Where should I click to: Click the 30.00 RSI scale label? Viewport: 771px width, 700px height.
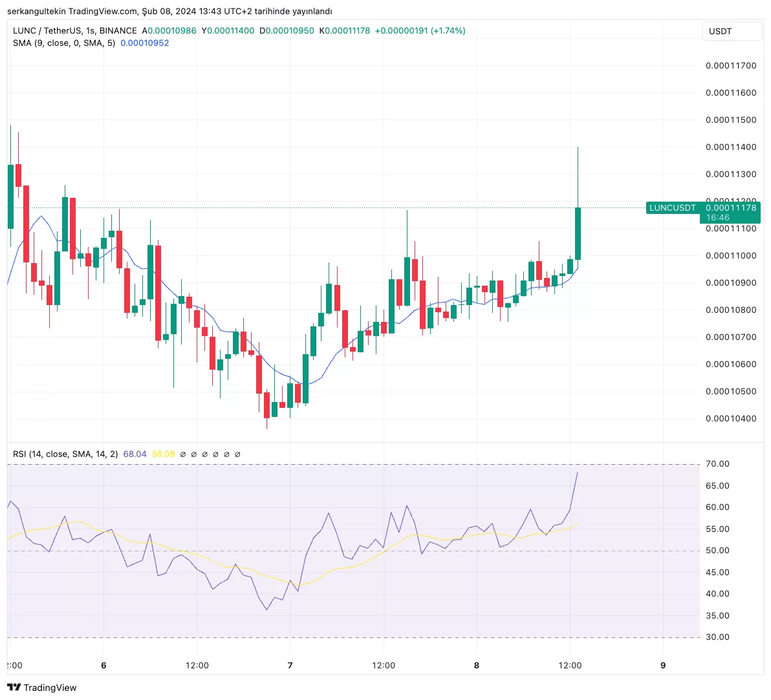pyautogui.click(x=717, y=637)
